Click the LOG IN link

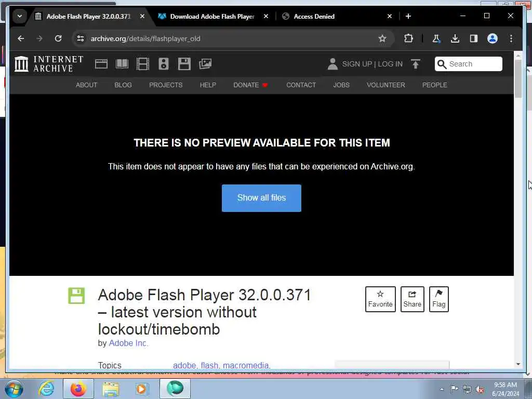(390, 64)
